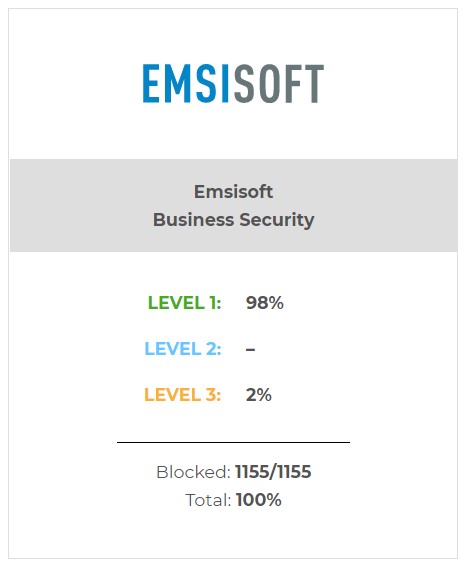This screenshot has width=463, height=565.
Task: Click the Emsisoft logo image
Action: 233,84
